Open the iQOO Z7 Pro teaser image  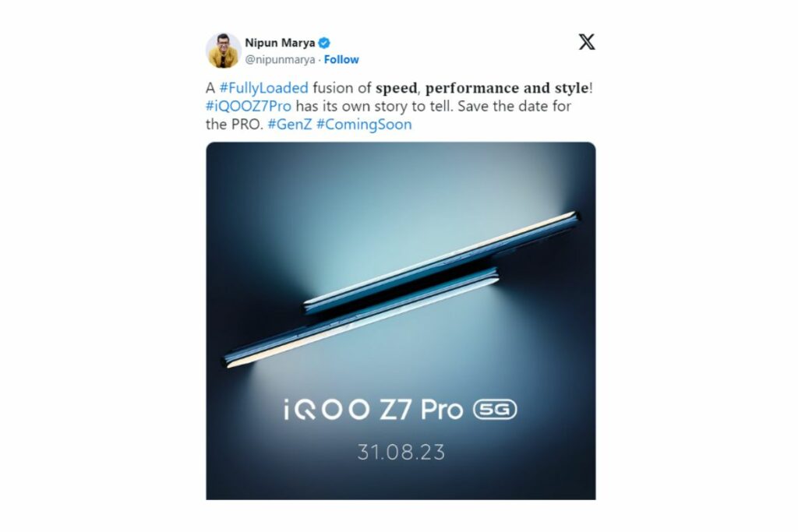[x=401, y=321]
